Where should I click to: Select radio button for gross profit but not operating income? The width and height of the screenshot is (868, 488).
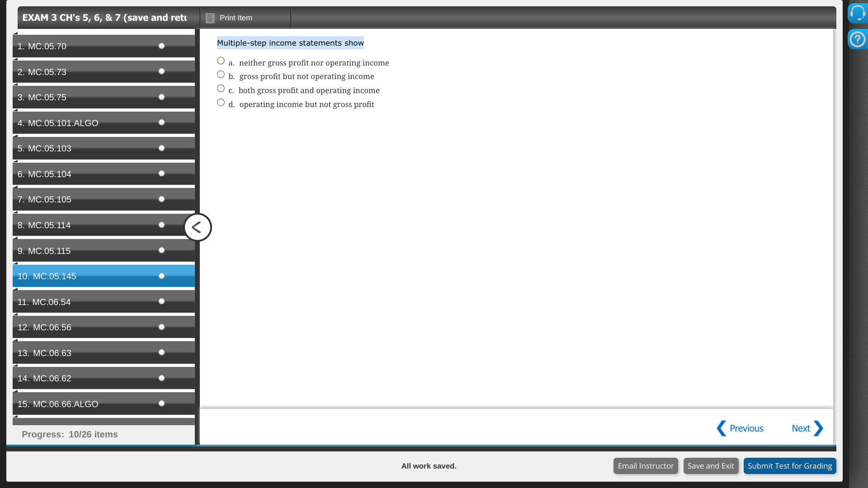pos(220,75)
